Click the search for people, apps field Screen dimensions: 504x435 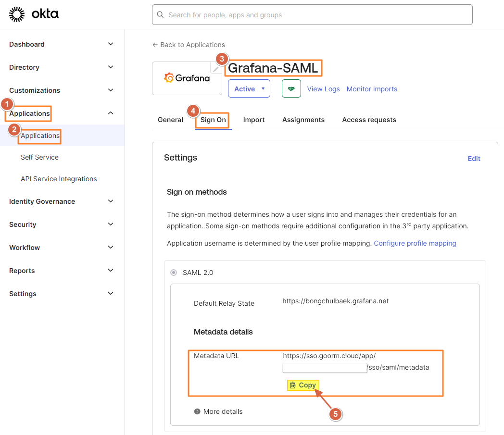313,15
